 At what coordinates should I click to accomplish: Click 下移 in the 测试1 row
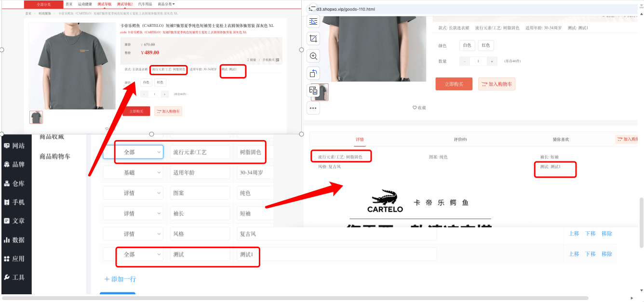coord(590,254)
